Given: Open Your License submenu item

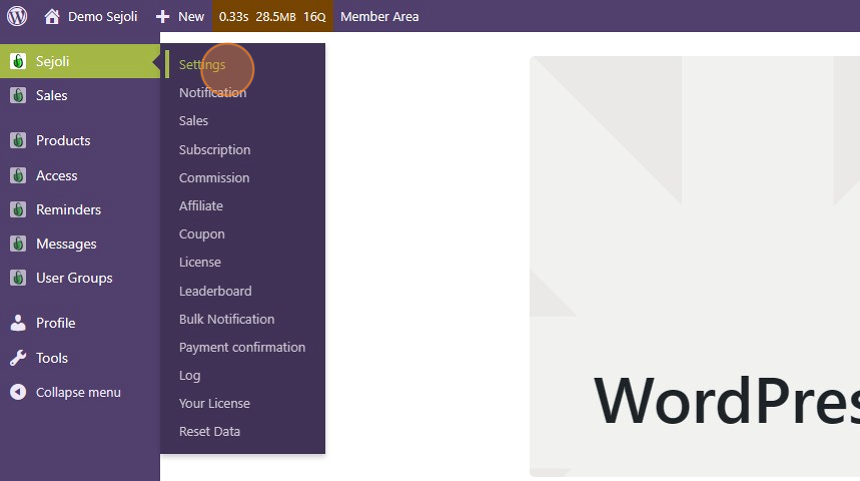Looking at the screenshot, I should (x=214, y=403).
